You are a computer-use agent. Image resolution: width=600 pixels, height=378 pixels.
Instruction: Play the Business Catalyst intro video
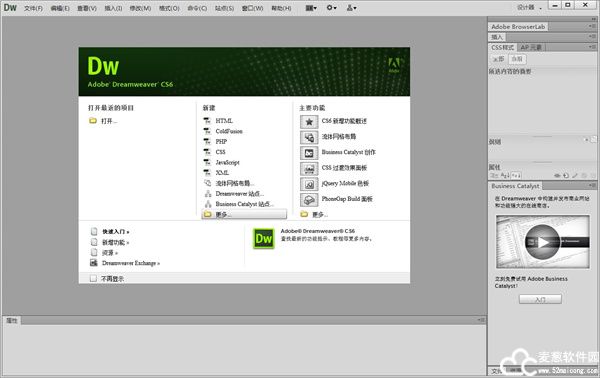click(x=543, y=242)
